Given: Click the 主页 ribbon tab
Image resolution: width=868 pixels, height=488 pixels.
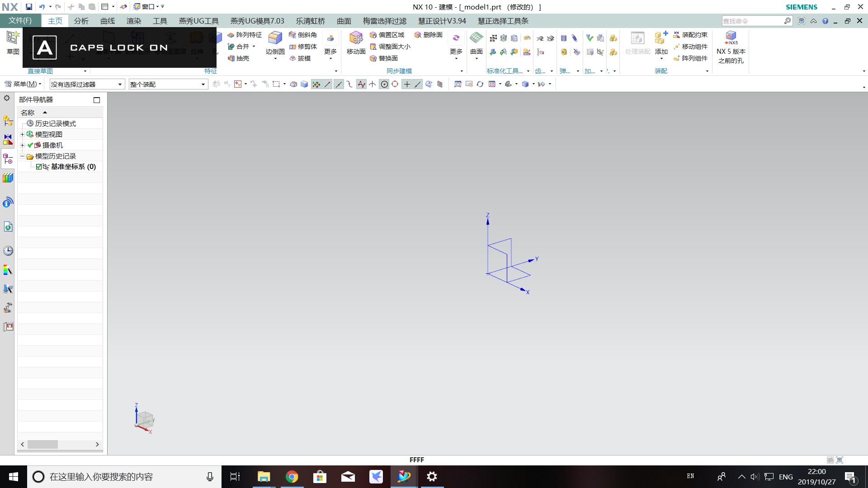Looking at the screenshot, I should tap(54, 21).
